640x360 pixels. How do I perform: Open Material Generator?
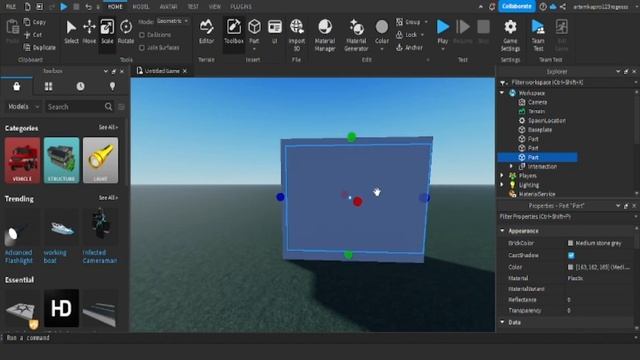(356, 35)
